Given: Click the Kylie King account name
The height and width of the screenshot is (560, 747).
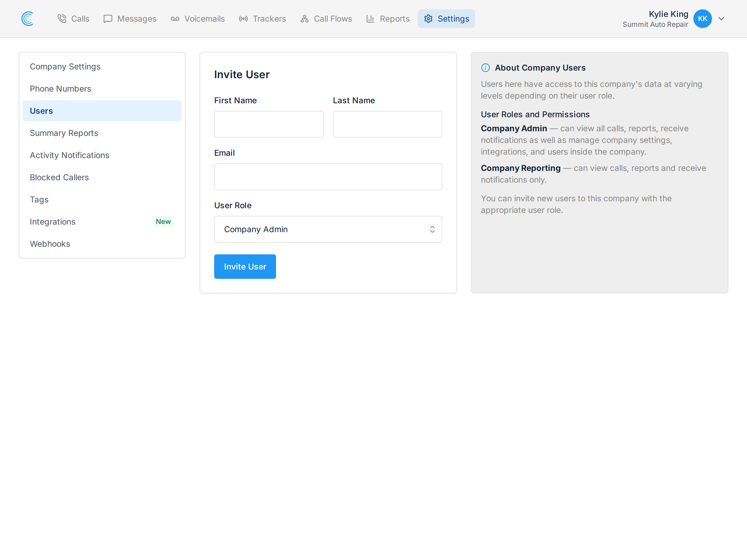Looking at the screenshot, I should point(668,14).
